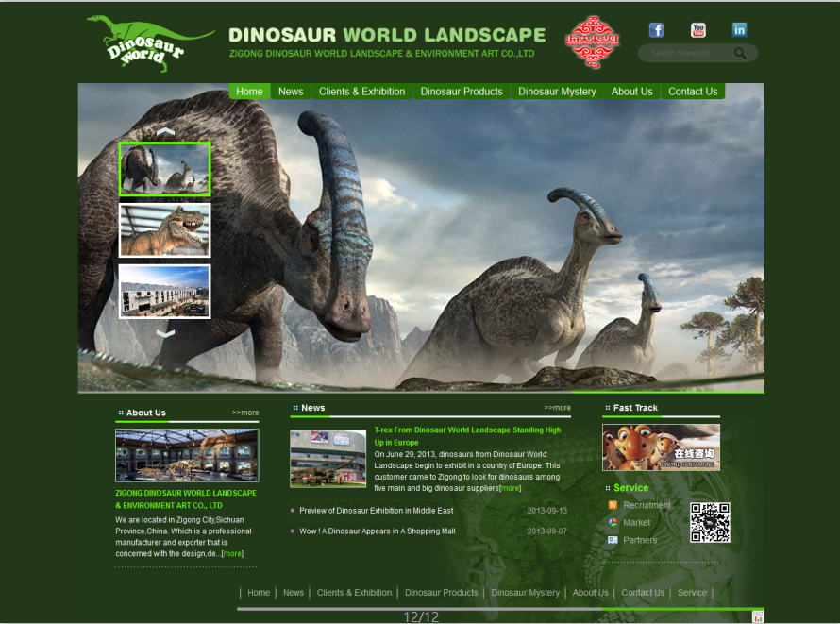The image size is (840, 624).
Task: Open the News tab in top navigation
Action: (291, 92)
